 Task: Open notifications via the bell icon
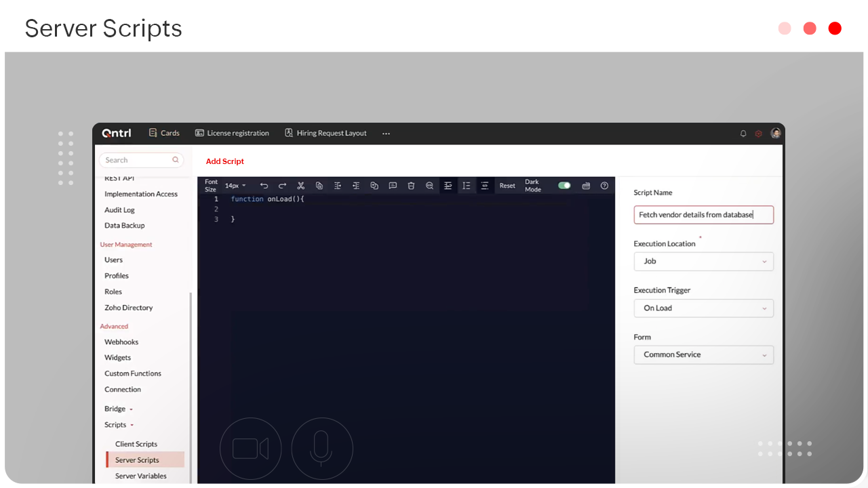point(743,134)
